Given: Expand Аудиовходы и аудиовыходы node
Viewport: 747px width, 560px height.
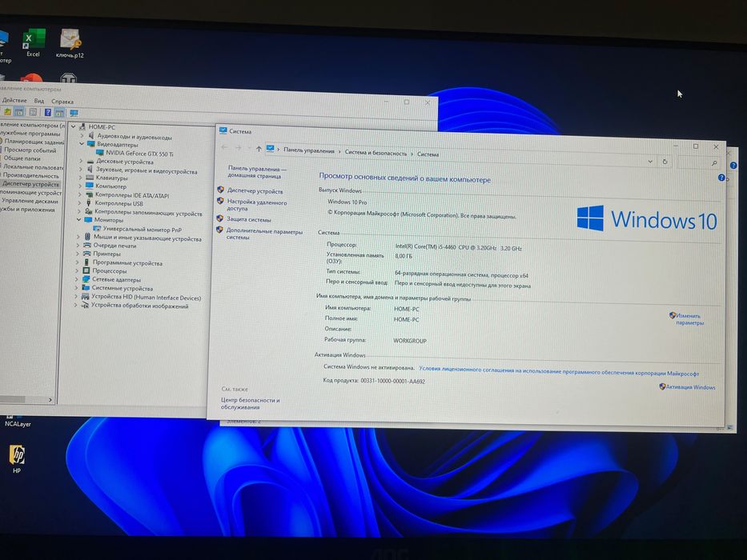Looking at the screenshot, I should click(x=82, y=136).
